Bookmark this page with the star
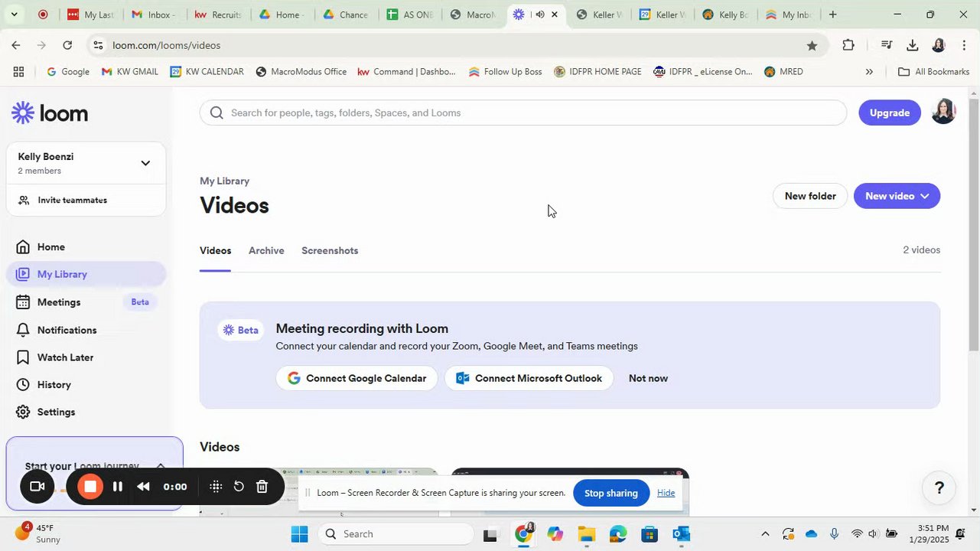 pyautogui.click(x=812, y=45)
